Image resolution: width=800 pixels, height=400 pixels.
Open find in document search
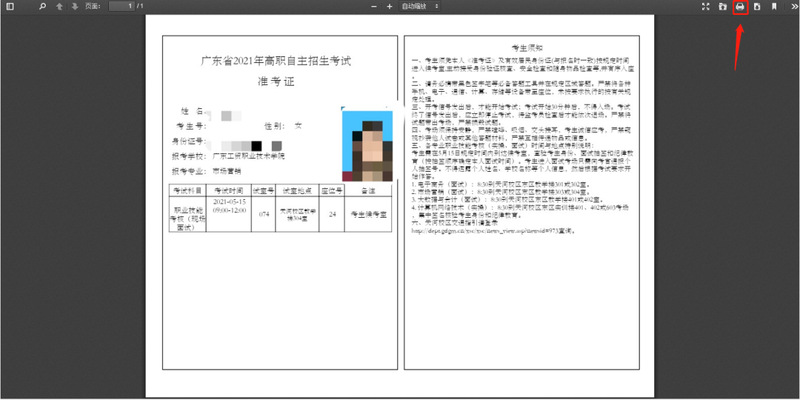coord(42,6)
